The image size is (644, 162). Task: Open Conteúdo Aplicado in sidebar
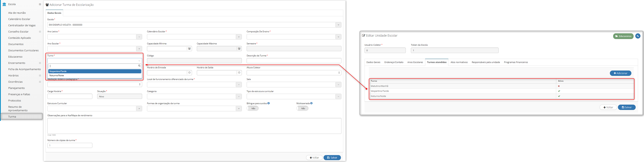(x=19, y=38)
